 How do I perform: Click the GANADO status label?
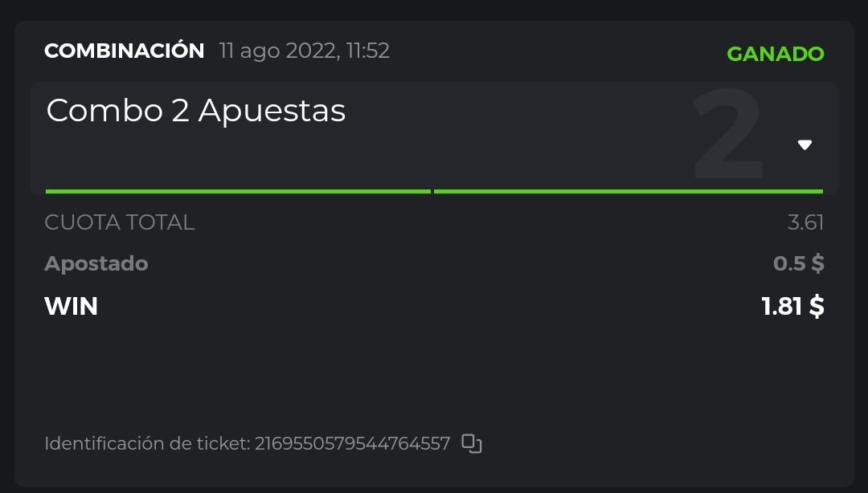pos(775,54)
